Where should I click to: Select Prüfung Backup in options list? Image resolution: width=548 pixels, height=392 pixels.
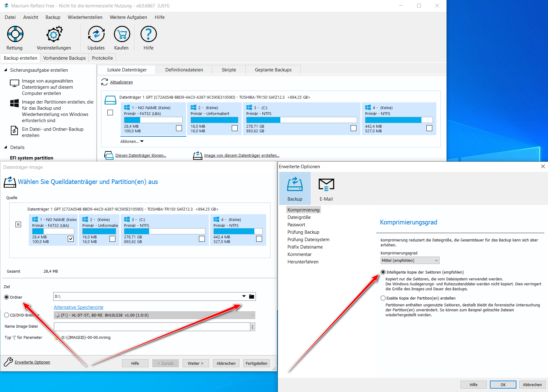pyautogui.click(x=303, y=232)
